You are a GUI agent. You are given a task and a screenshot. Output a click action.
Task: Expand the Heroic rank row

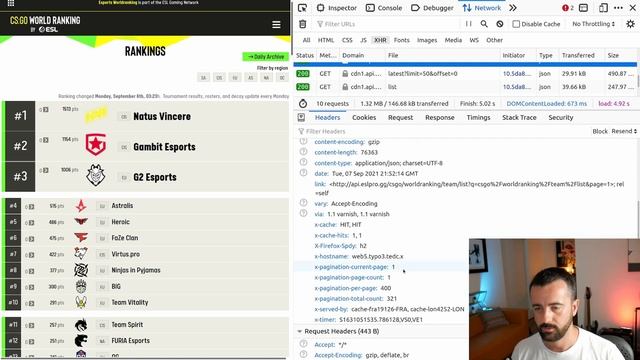tap(31, 223)
